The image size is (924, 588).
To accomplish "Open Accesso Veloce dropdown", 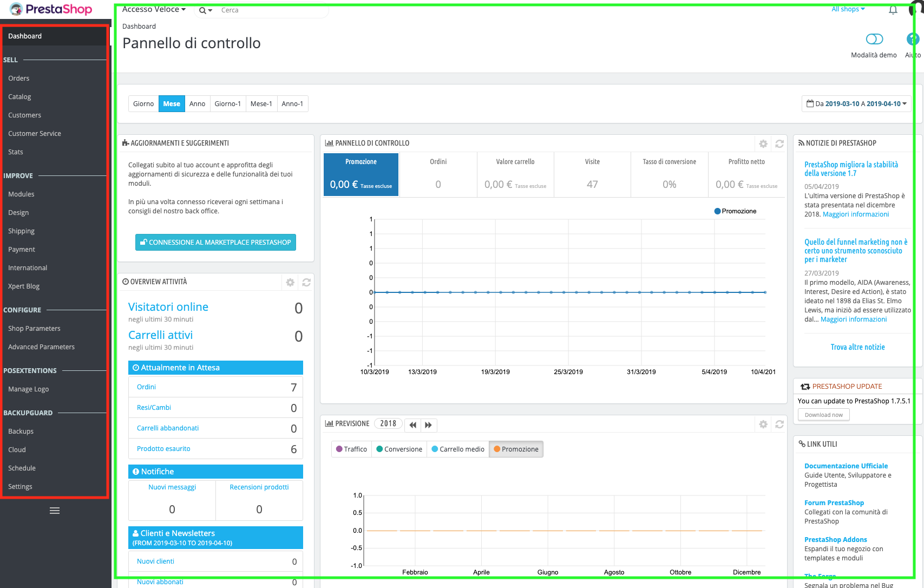I will pyautogui.click(x=154, y=9).
